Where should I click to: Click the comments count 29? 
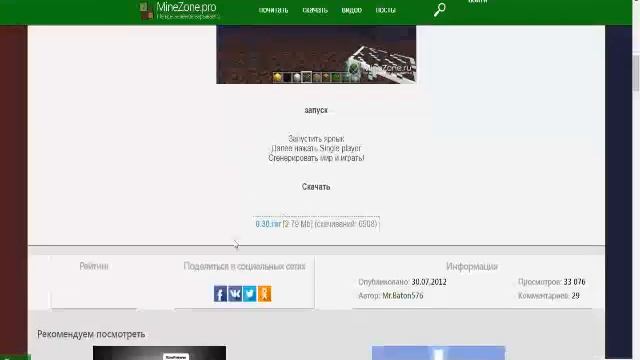point(576,296)
